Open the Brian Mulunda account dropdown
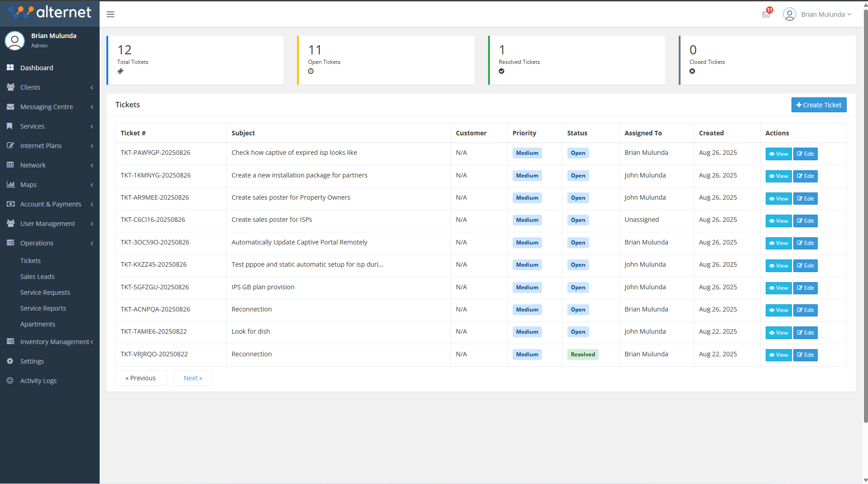The width and height of the screenshot is (868, 484). (825, 14)
